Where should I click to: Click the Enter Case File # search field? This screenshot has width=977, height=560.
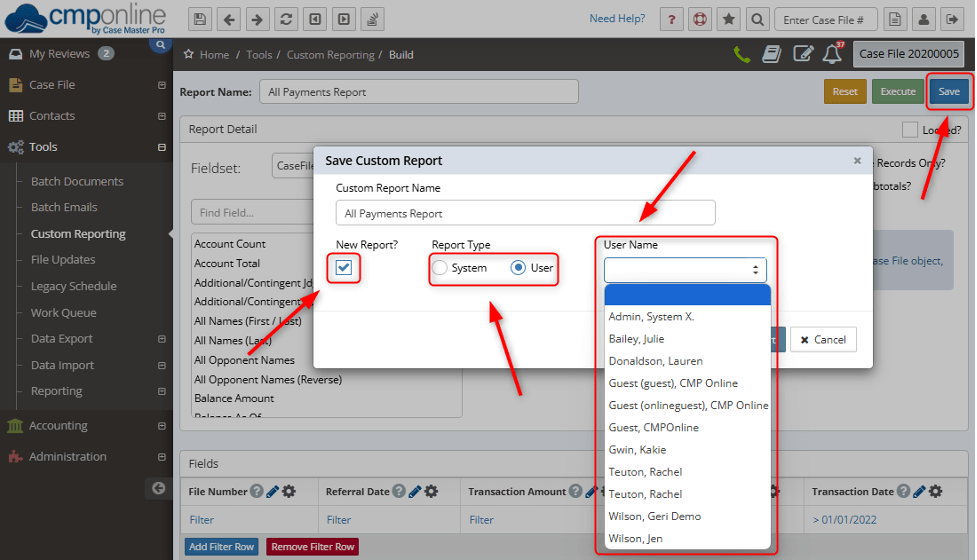(826, 20)
